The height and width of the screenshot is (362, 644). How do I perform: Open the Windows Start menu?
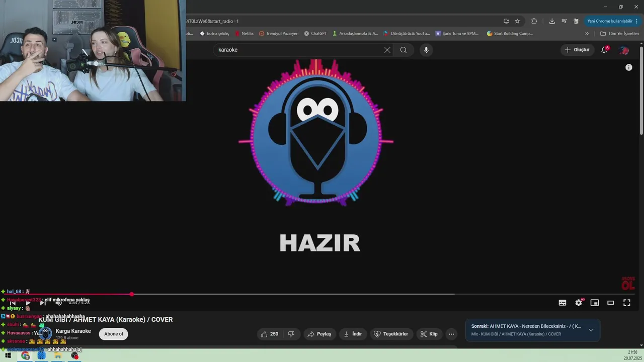pyautogui.click(x=8, y=355)
